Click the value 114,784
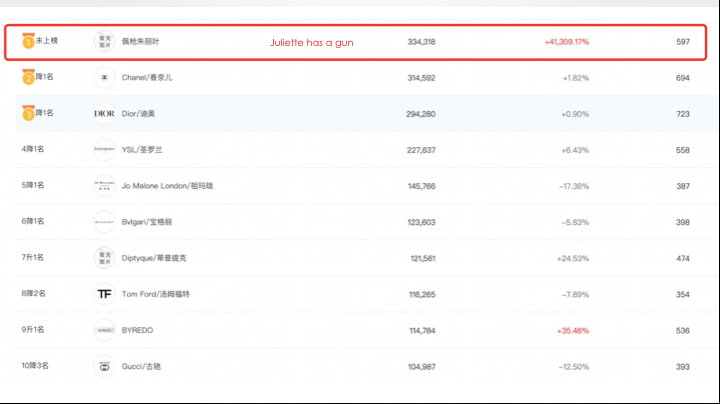Image resolution: width=720 pixels, height=404 pixels. [422, 331]
